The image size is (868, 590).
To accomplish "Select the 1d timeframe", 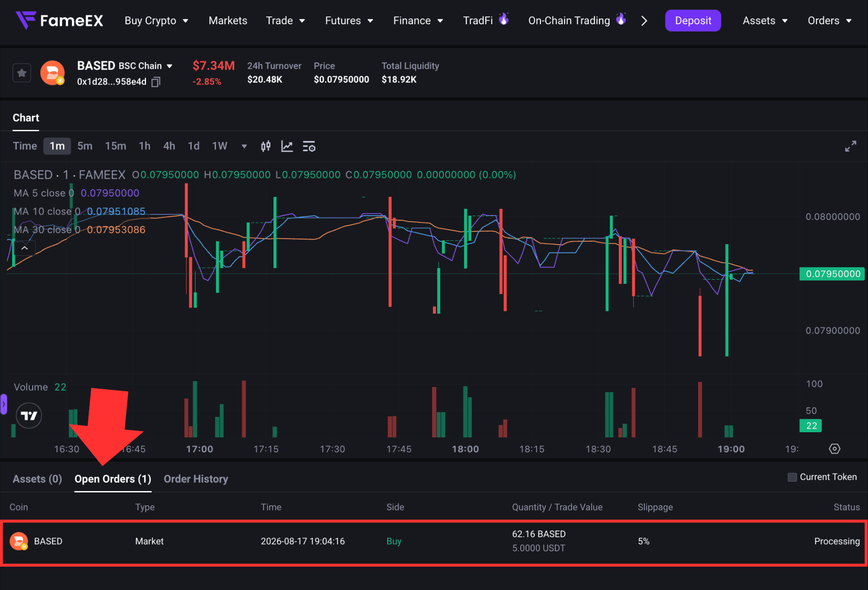I will (x=194, y=146).
